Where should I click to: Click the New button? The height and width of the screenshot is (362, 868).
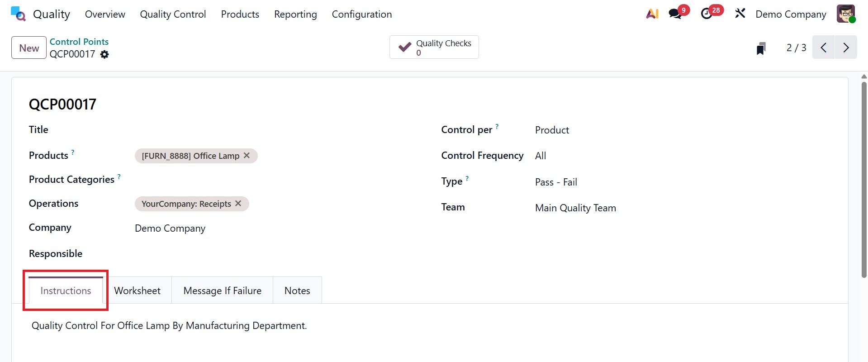pos(29,48)
